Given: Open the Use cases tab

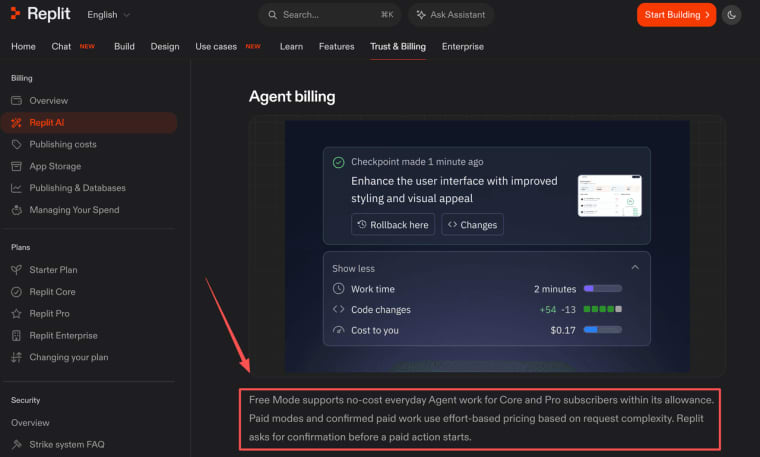Looking at the screenshot, I should [x=216, y=47].
